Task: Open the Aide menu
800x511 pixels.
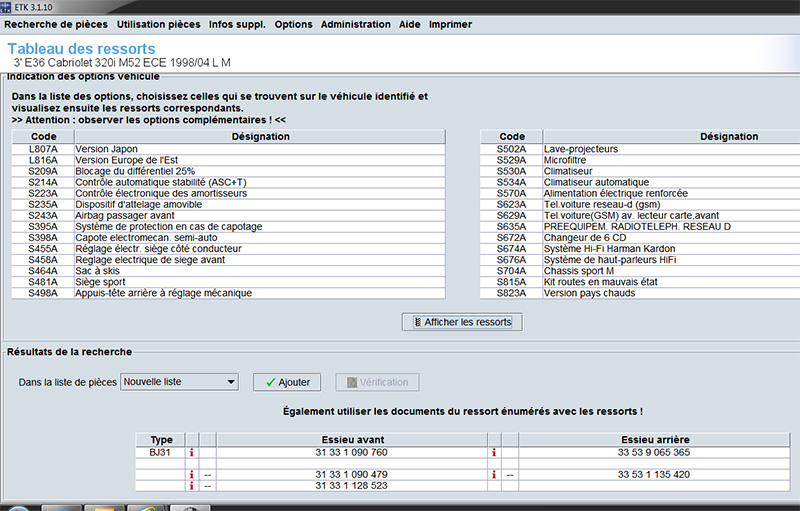Action: pyautogui.click(x=410, y=24)
